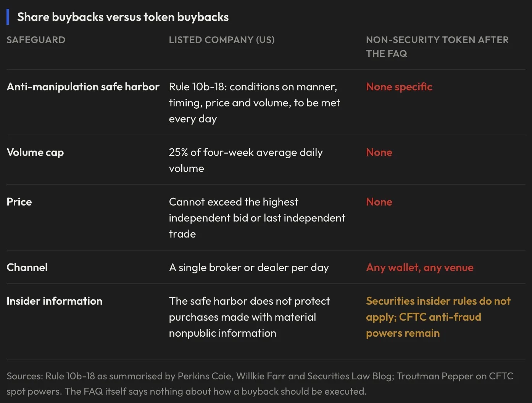Select the 'Insider information' row label

click(x=55, y=301)
